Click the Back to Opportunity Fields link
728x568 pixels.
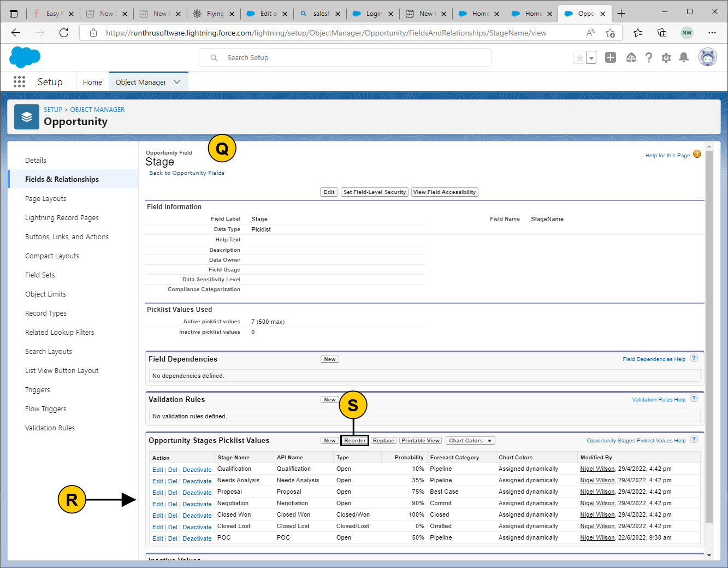187,173
